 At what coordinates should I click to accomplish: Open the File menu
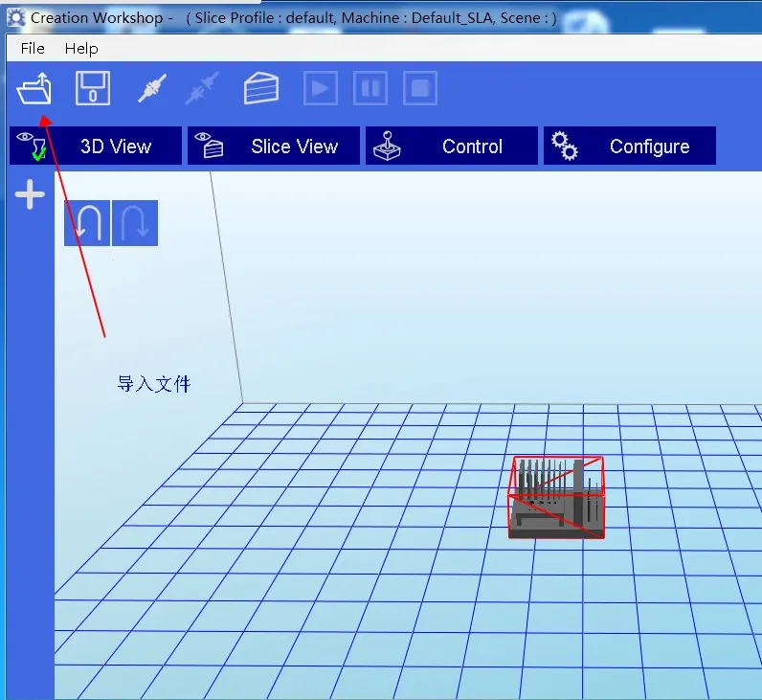[33, 49]
